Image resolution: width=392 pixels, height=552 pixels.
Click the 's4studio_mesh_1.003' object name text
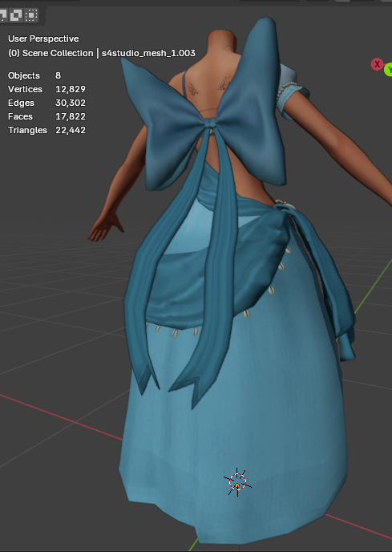[148, 53]
